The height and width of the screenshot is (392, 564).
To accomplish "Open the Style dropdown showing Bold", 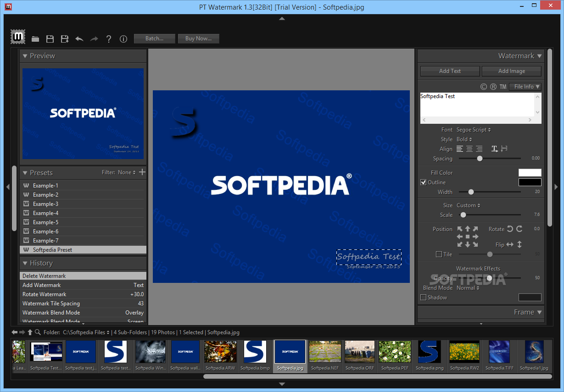I will point(464,139).
